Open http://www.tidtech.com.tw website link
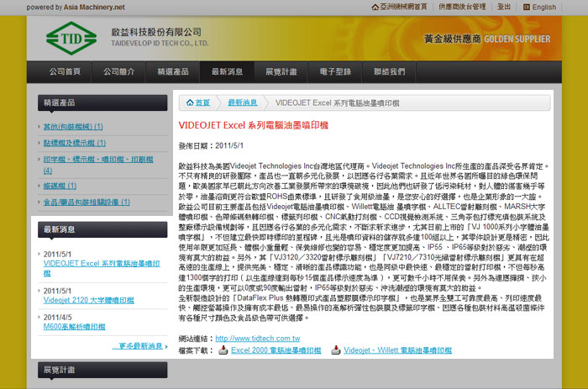 pos(258,339)
